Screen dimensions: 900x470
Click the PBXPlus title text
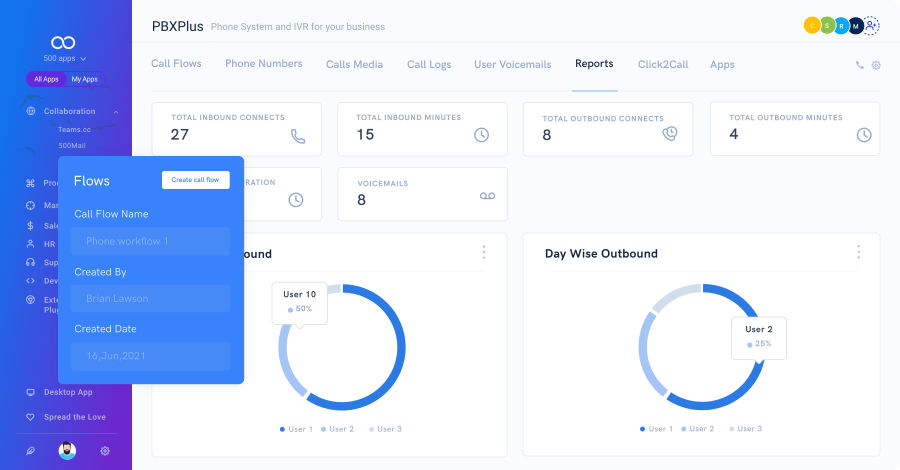[x=177, y=26]
